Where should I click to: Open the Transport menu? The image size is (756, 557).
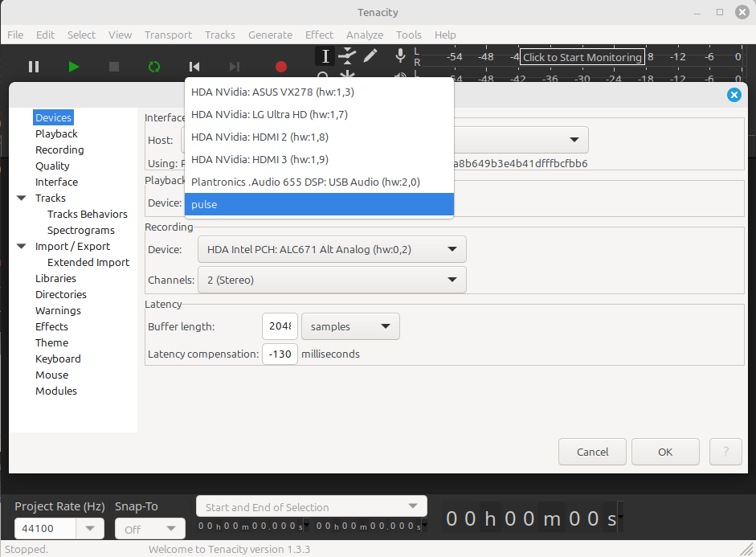pyautogui.click(x=168, y=35)
